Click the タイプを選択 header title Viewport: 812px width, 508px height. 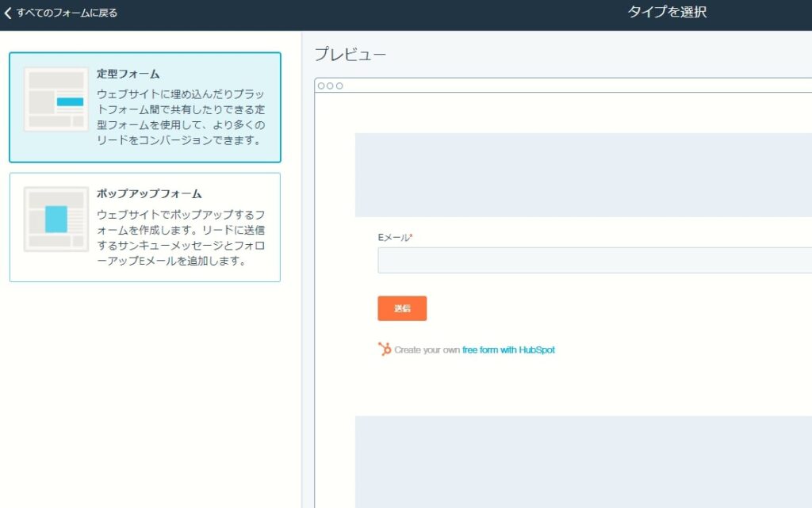pyautogui.click(x=667, y=12)
